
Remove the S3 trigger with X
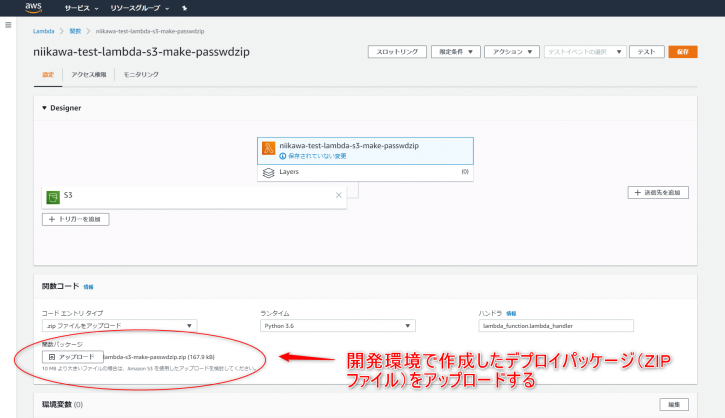[x=338, y=195]
